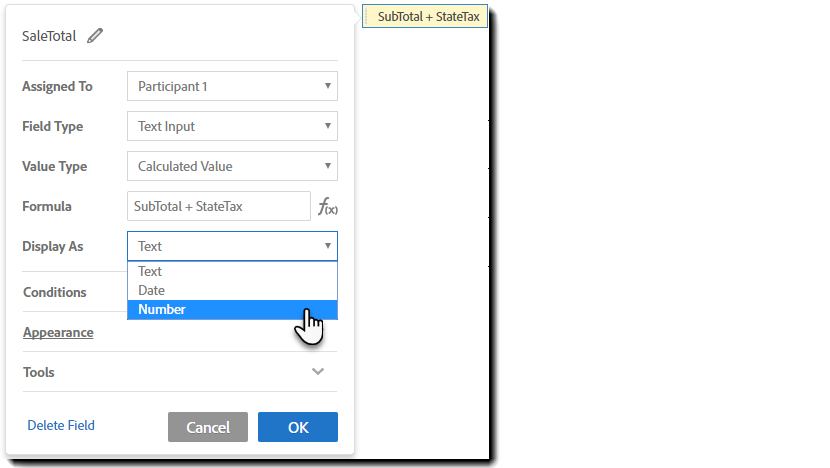Screen dimensions: 830x468
Task: Click the Display As dropdown box
Action: pos(232,246)
